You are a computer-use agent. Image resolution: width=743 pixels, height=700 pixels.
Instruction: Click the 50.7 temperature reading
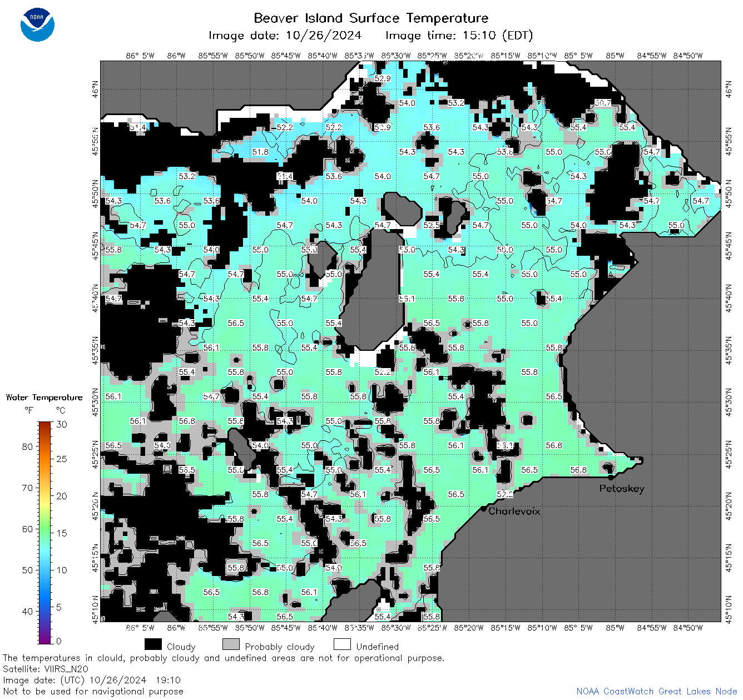coord(603,103)
